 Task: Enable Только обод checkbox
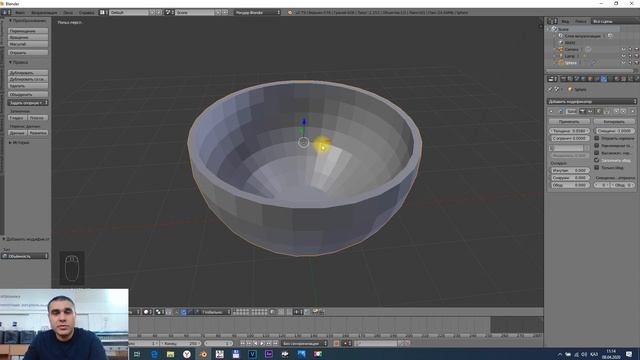[x=597, y=167]
